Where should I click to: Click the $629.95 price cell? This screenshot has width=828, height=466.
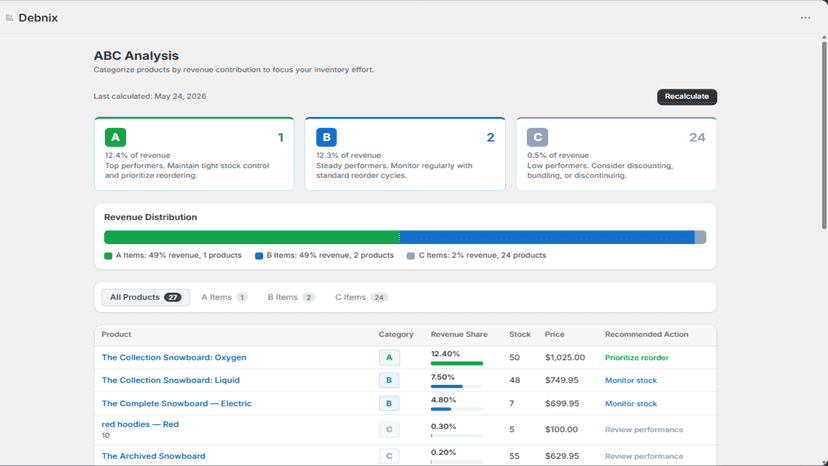click(562, 456)
